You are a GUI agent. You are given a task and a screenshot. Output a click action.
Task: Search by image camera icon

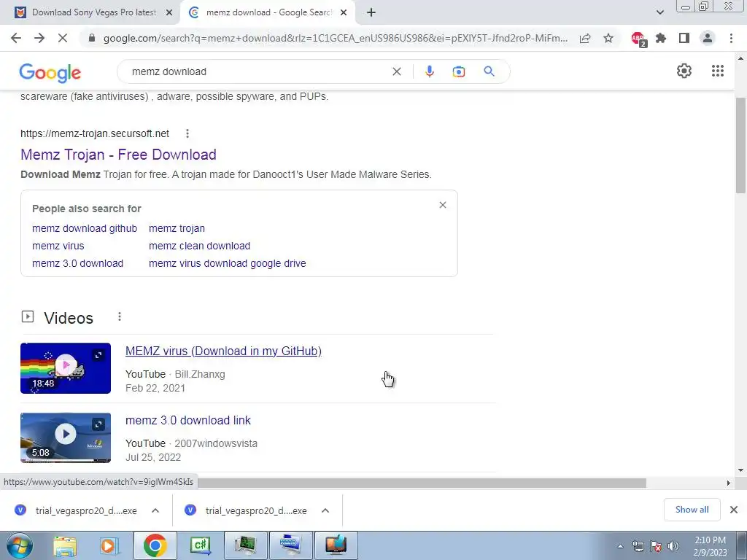tap(459, 71)
